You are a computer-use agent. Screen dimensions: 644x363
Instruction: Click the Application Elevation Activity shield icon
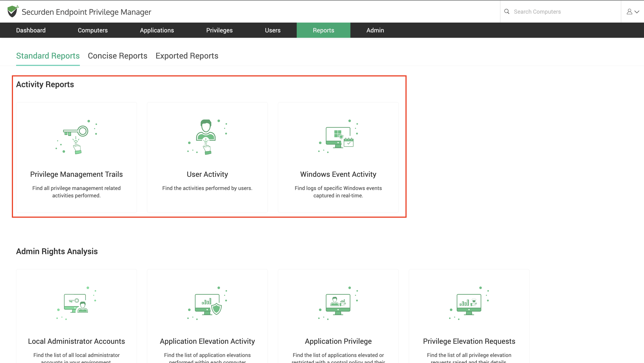click(x=207, y=304)
